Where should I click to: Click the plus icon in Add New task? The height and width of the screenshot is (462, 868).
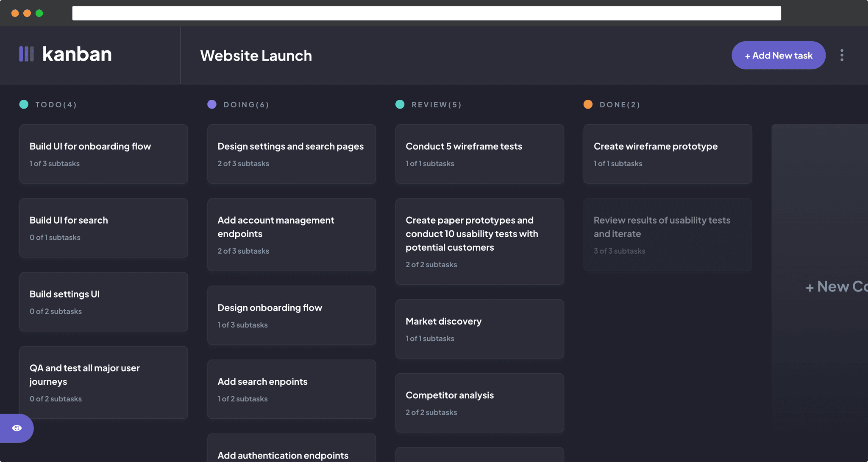pyautogui.click(x=747, y=55)
